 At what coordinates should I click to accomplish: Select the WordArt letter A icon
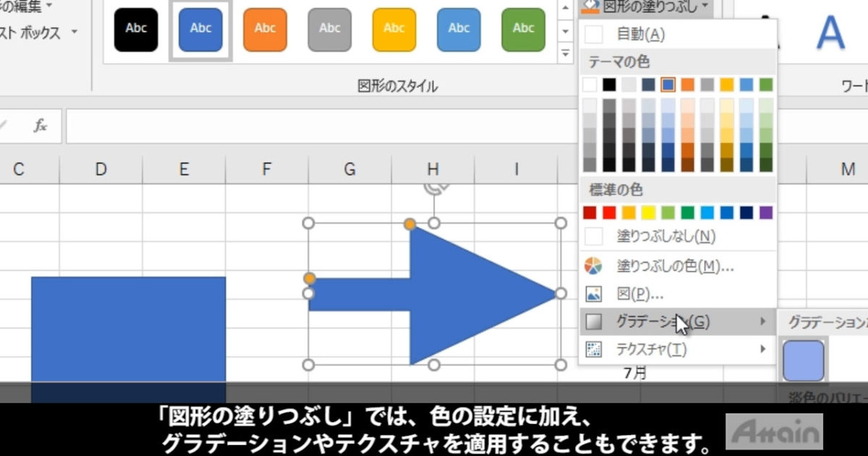point(832,33)
